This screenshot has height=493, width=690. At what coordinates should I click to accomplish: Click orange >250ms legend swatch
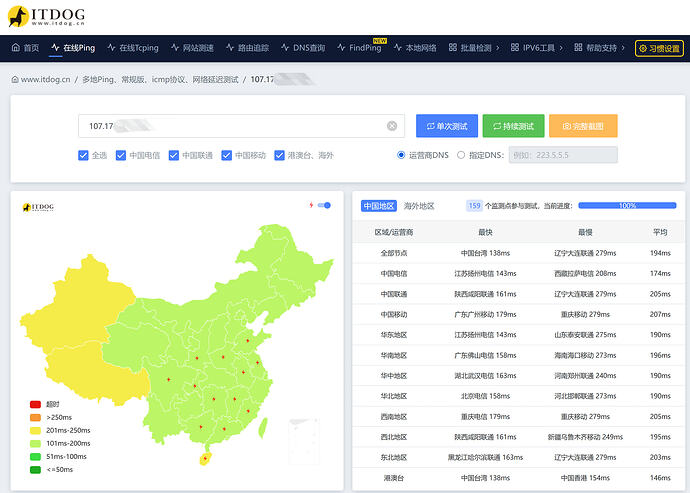pyautogui.click(x=35, y=417)
